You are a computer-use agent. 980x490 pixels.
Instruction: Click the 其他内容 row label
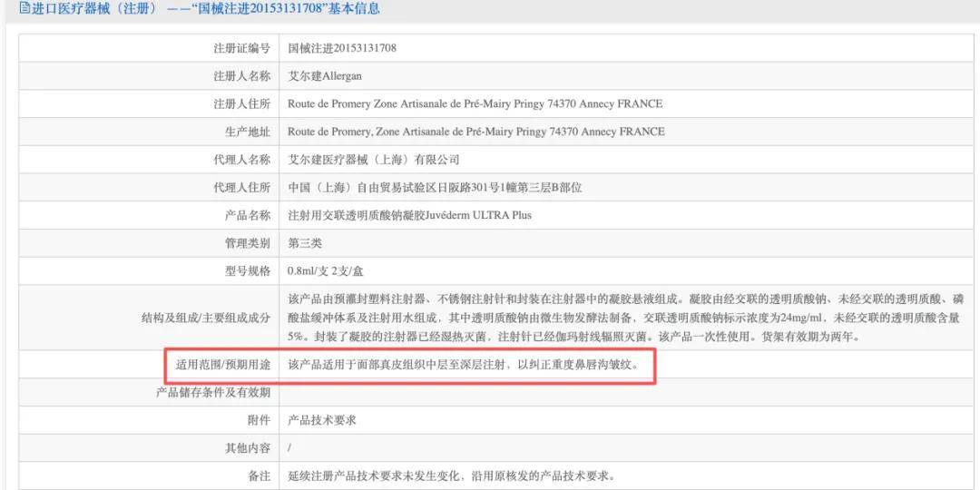coord(248,448)
